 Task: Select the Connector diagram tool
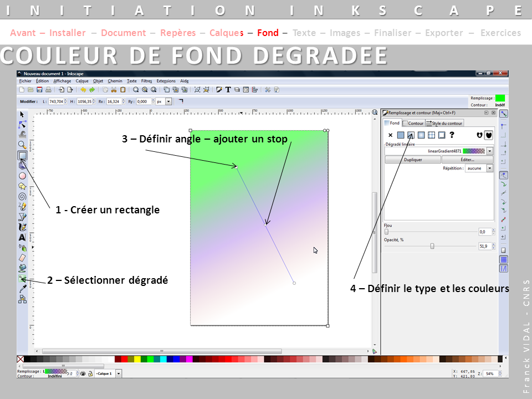point(22,299)
